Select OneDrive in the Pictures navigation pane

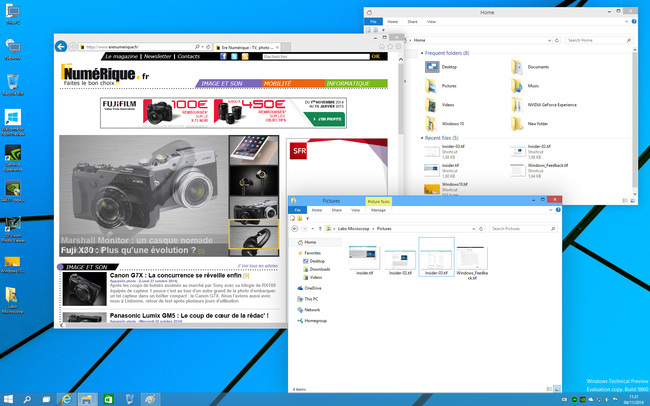point(309,288)
